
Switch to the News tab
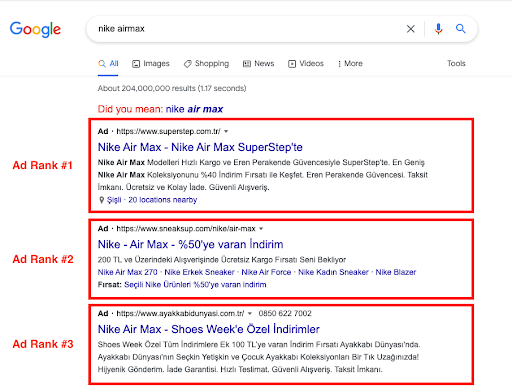[259, 64]
